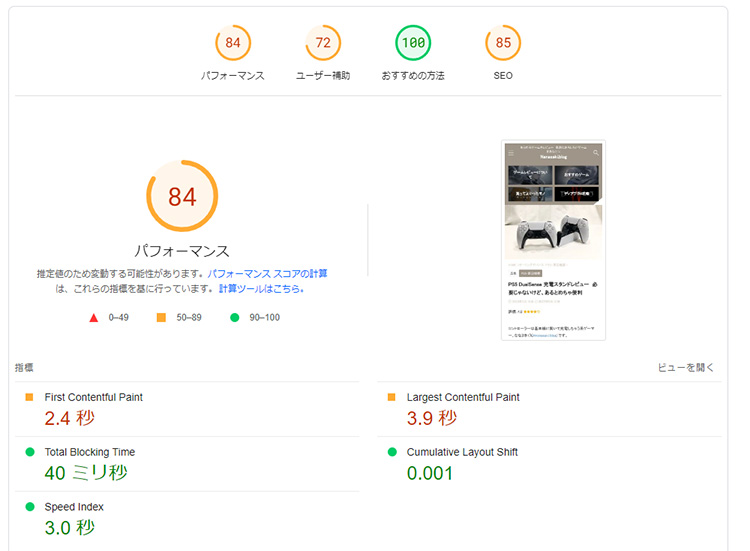Click the Total Blocking Time metric

click(x=187, y=464)
